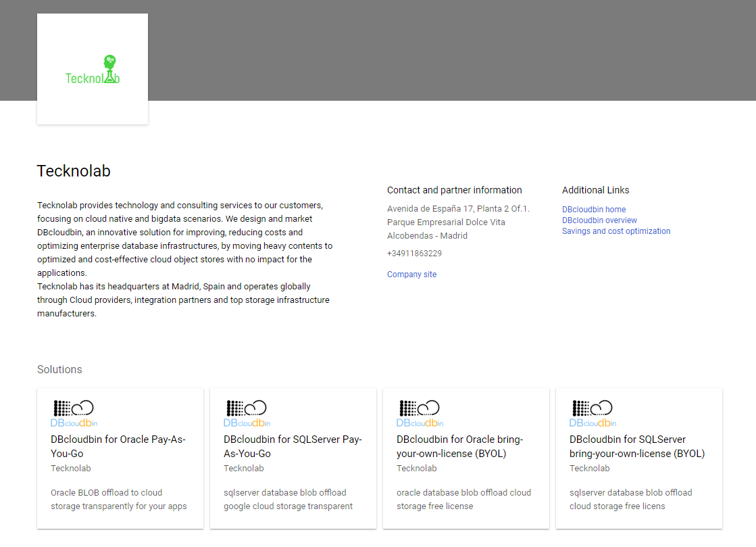Select the Oracle BLOB offload description text

[118, 499]
